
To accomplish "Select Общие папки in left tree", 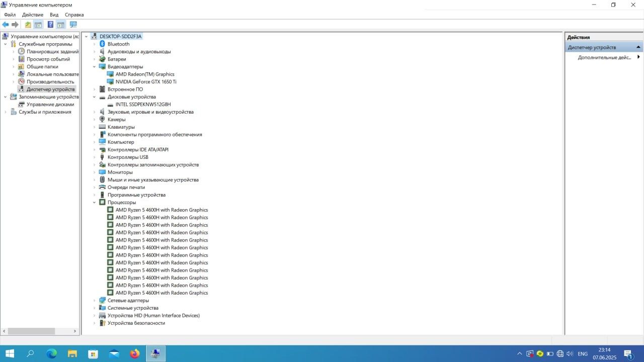I will (x=42, y=66).
